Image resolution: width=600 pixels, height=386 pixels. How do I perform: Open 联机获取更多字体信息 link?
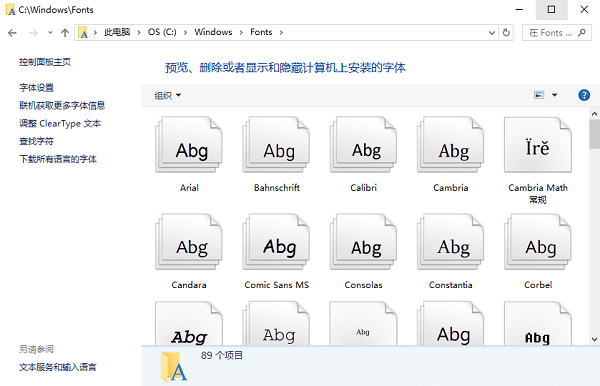[x=62, y=105]
